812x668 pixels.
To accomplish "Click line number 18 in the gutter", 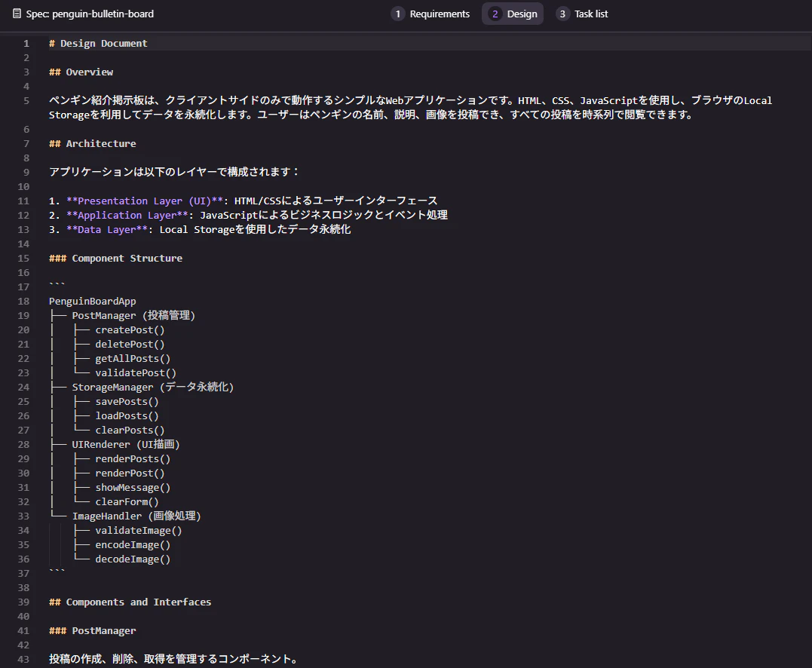I will point(24,302).
